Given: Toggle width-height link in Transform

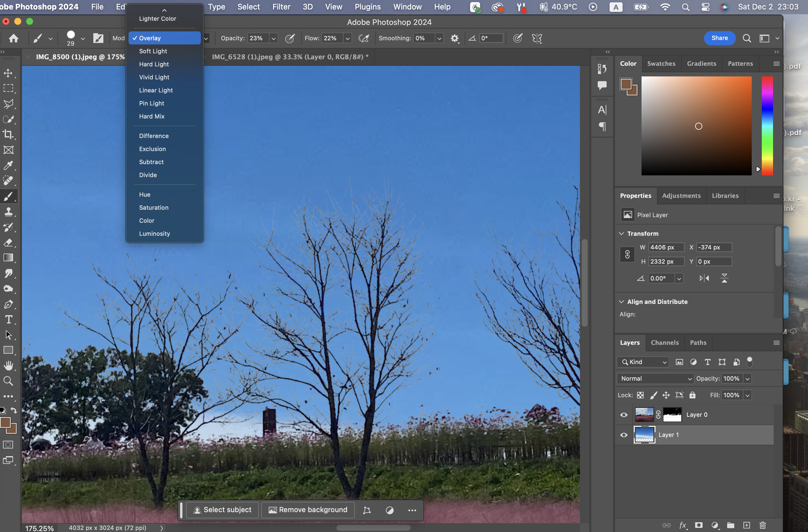Looking at the screenshot, I should 627,254.
